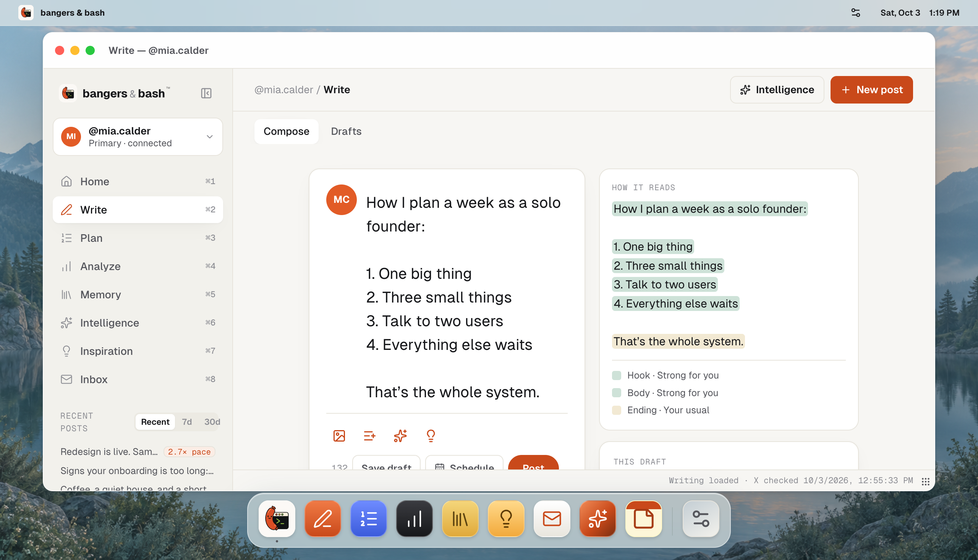978x560 pixels.
Task: Open the settings sliders dock icon
Action: (x=701, y=518)
